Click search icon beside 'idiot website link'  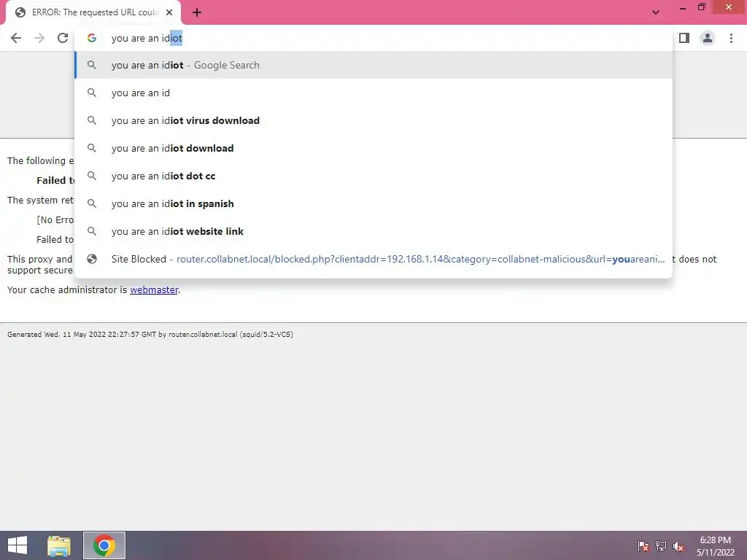click(x=92, y=231)
